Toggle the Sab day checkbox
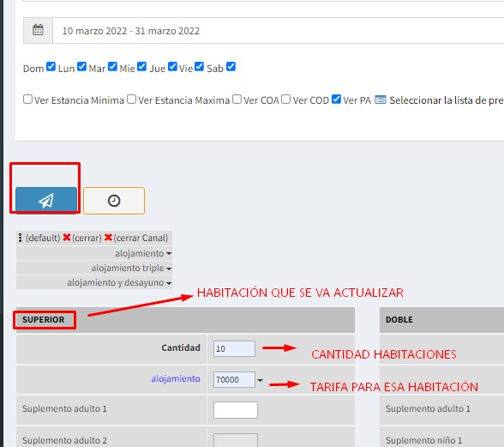 click(x=231, y=67)
